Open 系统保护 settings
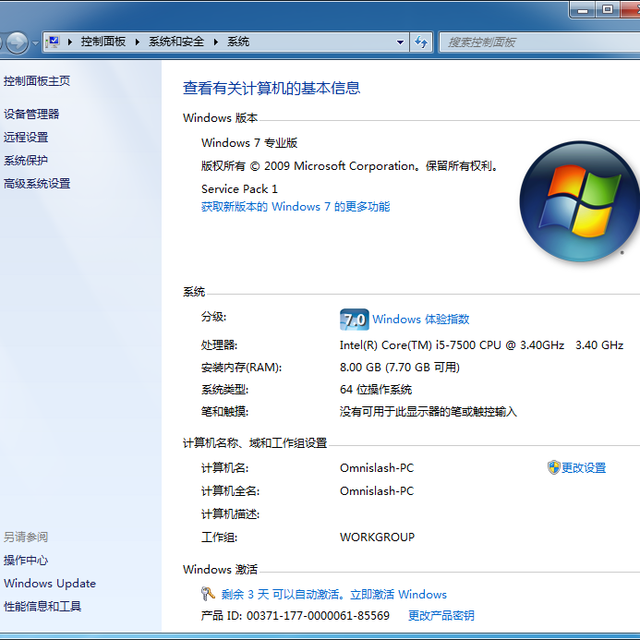Viewport: 640px width, 640px height. [26, 160]
